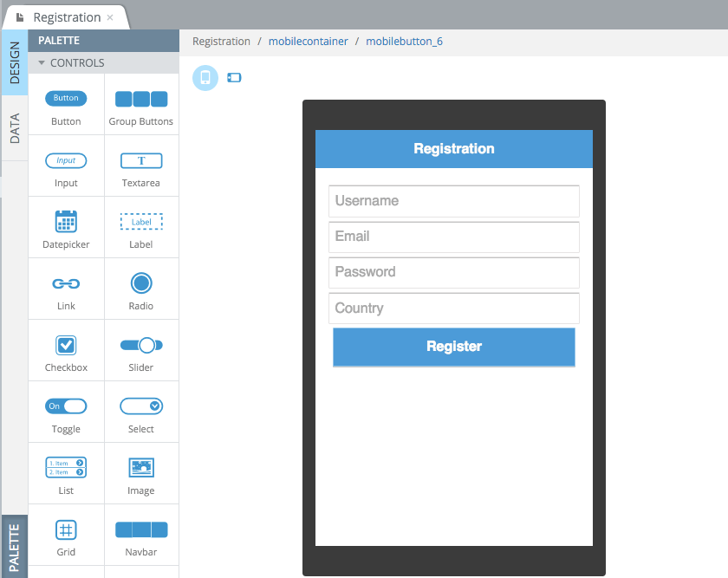This screenshot has height=578, width=728.
Task: Open the PALETTE side panel tab
Action: [15, 547]
